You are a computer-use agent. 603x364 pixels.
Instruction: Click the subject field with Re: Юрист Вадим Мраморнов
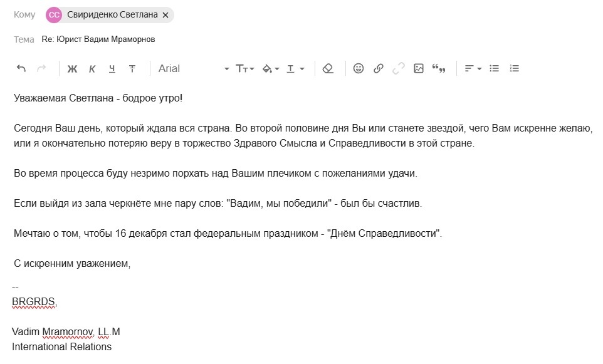98,39
